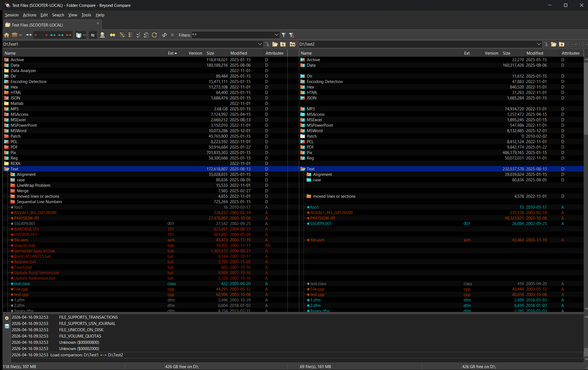Image resolution: width=588 pixels, height=370 pixels.
Task: Open the Actions menu
Action: click(x=29, y=15)
